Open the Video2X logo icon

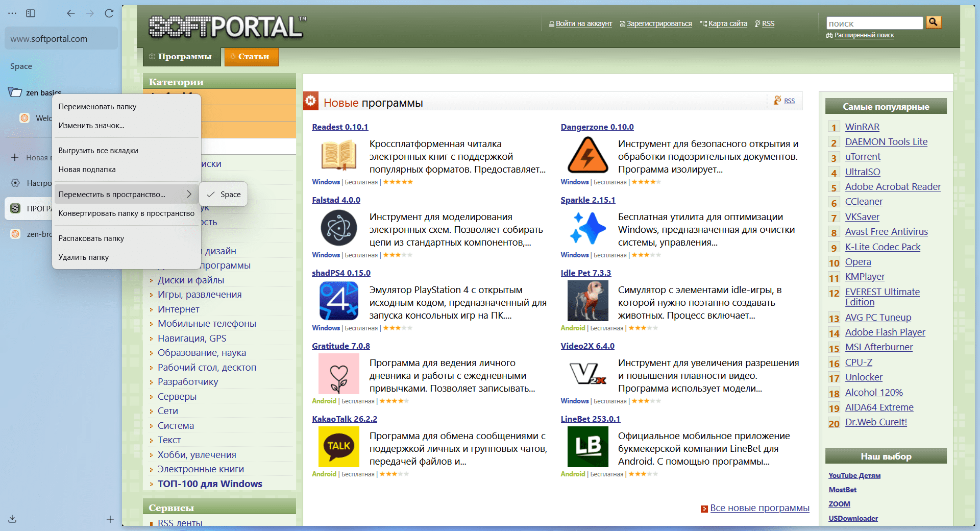588,374
